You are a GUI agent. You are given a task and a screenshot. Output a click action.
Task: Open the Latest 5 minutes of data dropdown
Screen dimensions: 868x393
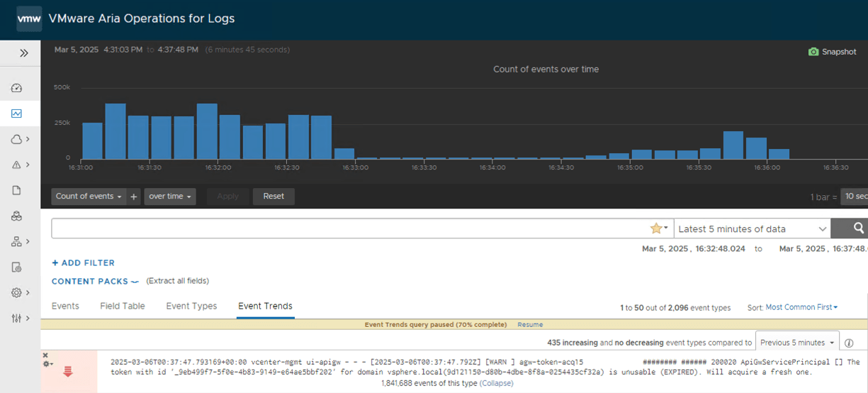pos(752,228)
